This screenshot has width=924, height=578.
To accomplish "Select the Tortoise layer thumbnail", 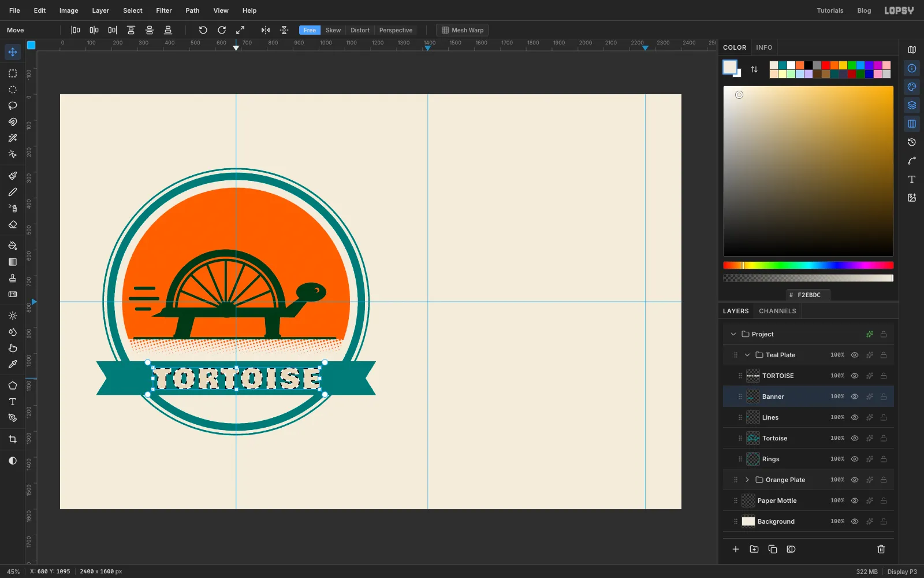I will point(753,438).
